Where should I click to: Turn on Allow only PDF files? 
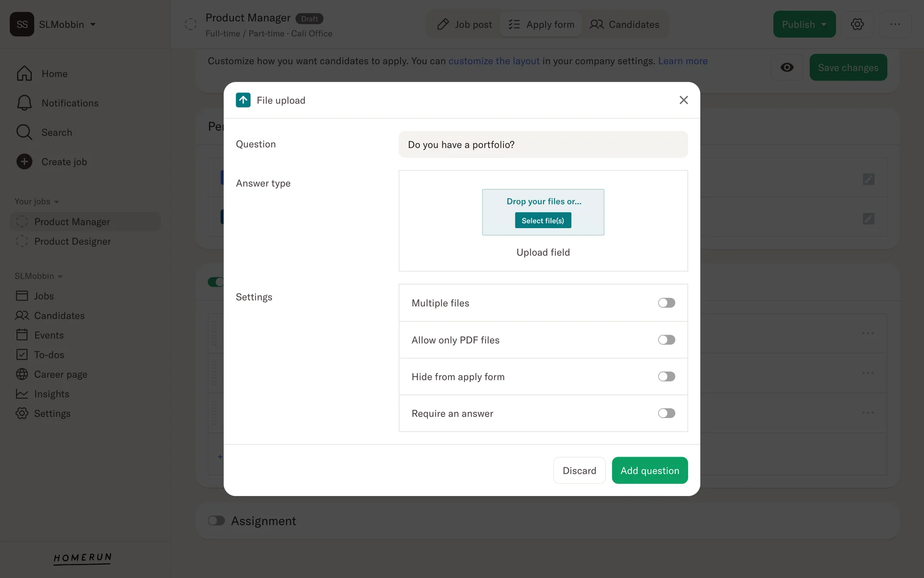(x=667, y=340)
